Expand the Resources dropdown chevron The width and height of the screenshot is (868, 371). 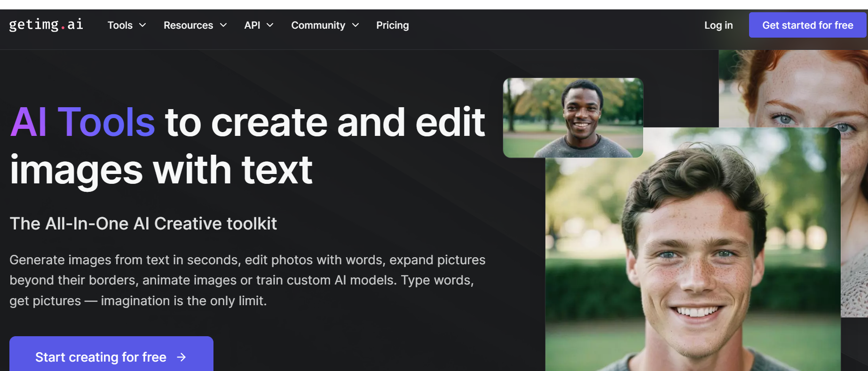pyautogui.click(x=223, y=25)
